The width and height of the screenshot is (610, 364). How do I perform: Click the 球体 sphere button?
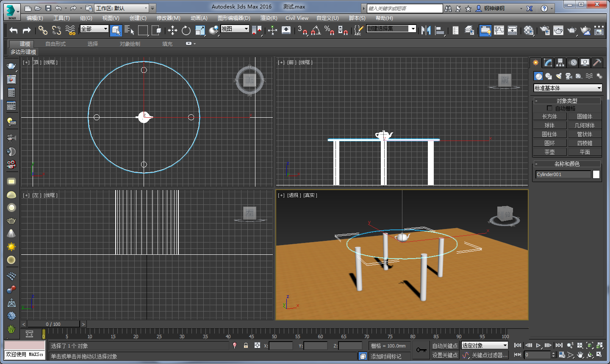[x=549, y=125]
